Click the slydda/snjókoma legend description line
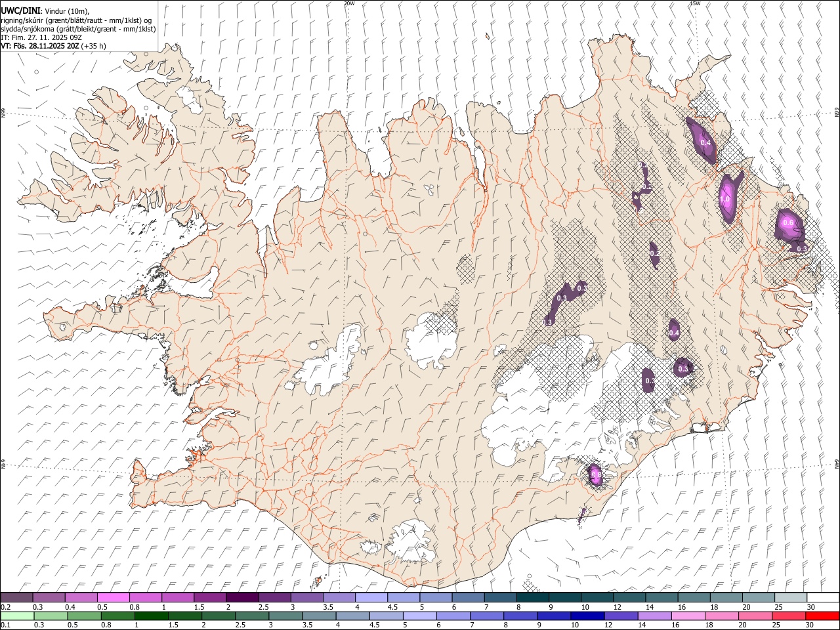Screen dimensions: 840x630 pyautogui.click(x=78, y=29)
